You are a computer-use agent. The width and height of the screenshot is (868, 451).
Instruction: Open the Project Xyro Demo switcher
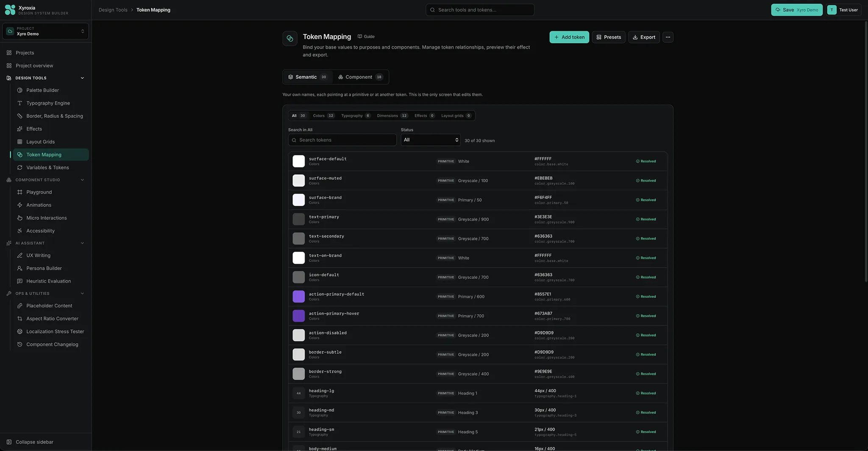point(46,31)
